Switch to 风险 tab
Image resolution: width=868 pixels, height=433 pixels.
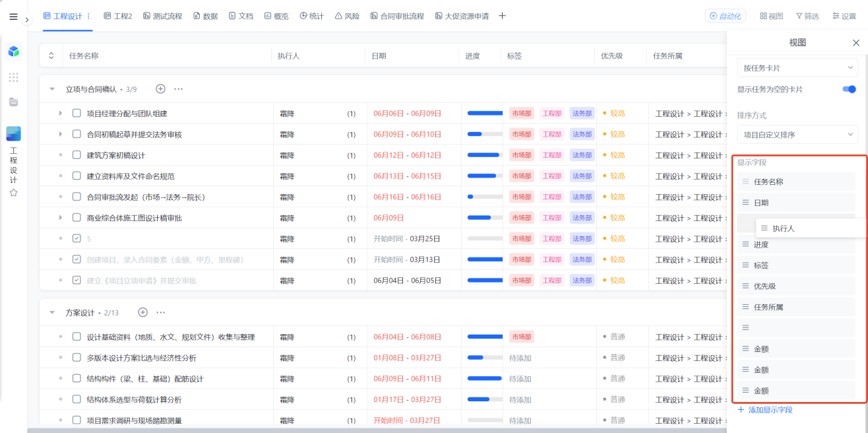click(x=347, y=16)
